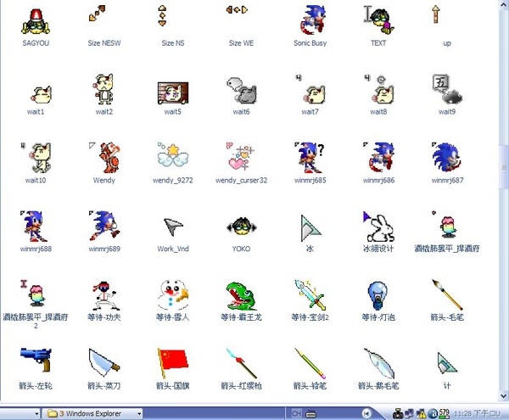
Task: Select the up arrow cursor file
Action: (436, 15)
